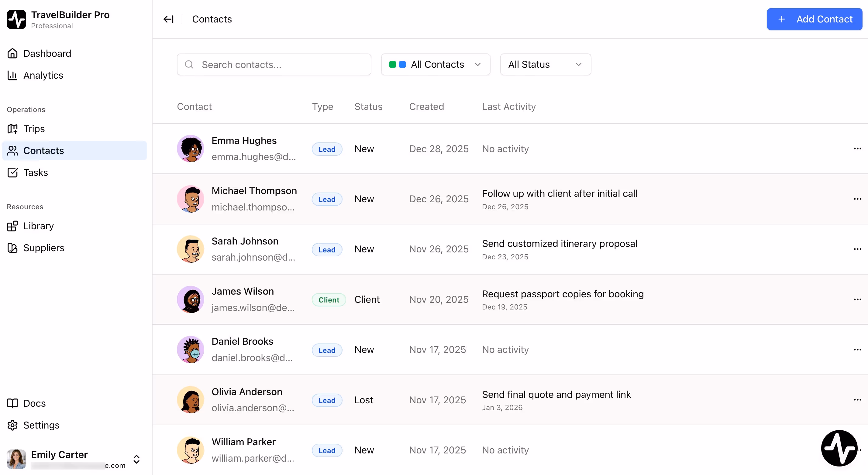Click the collapse sidebar back arrow
The height and width of the screenshot is (475, 868).
pos(168,19)
